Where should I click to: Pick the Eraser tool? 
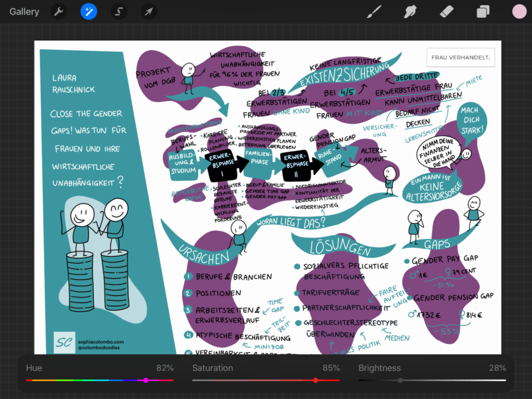tap(447, 12)
